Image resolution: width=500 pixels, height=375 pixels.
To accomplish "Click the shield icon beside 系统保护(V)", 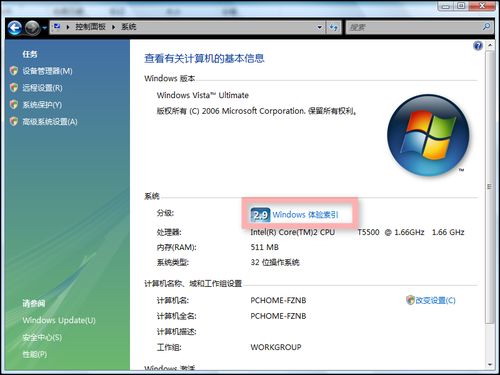I will (14, 105).
